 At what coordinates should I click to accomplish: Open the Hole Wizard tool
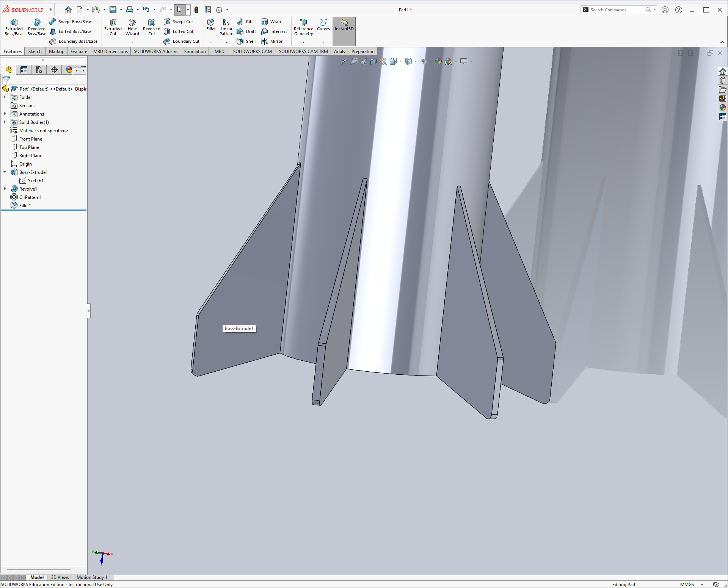132,27
